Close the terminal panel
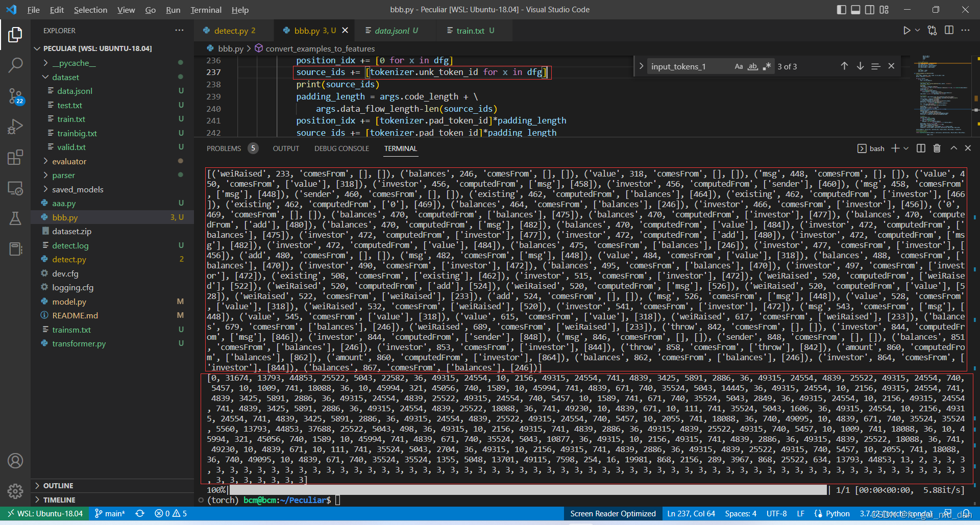Viewport: 980px width, 525px height. [968, 148]
